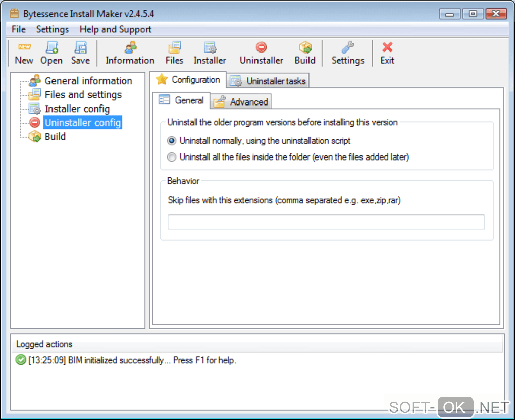Go to Information in the toolbar
This screenshot has width=515, height=420.
(x=130, y=53)
